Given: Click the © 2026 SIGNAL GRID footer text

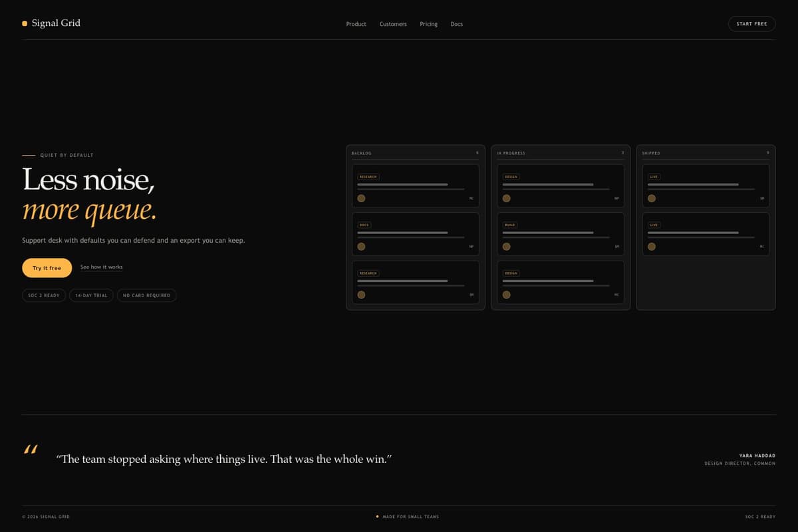Looking at the screenshot, I should coord(45,517).
